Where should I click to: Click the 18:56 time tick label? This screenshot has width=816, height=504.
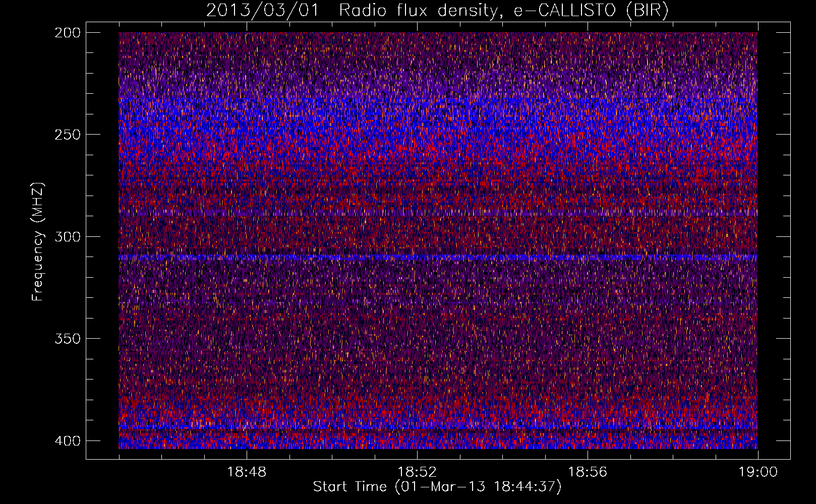click(x=588, y=472)
